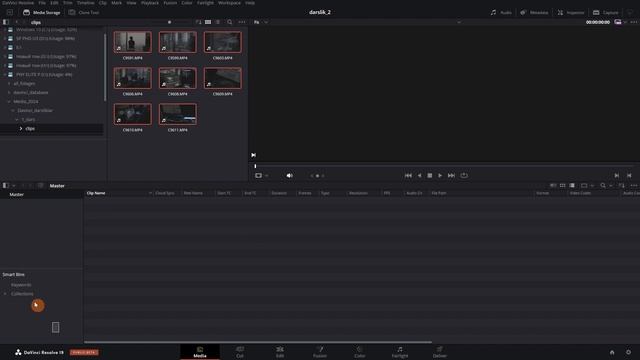Play reverse in the viewer
Screen dimensions: 640x360
[419, 176]
